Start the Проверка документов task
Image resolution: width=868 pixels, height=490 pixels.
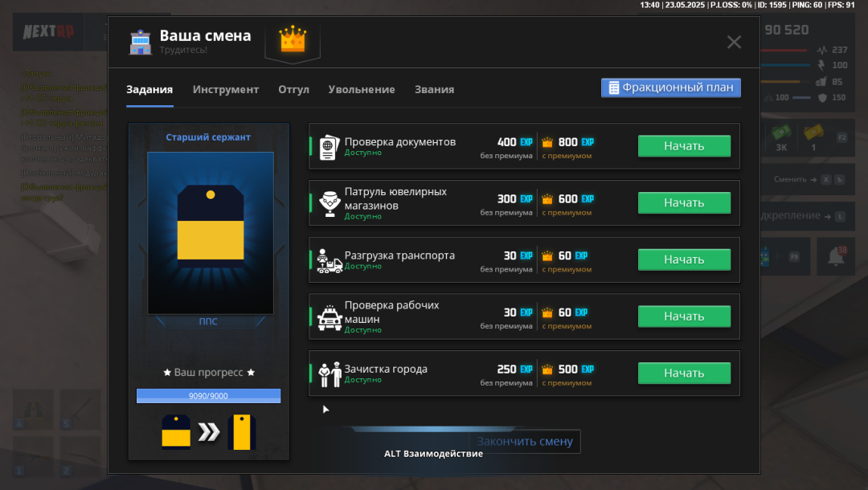tap(684, 146)
